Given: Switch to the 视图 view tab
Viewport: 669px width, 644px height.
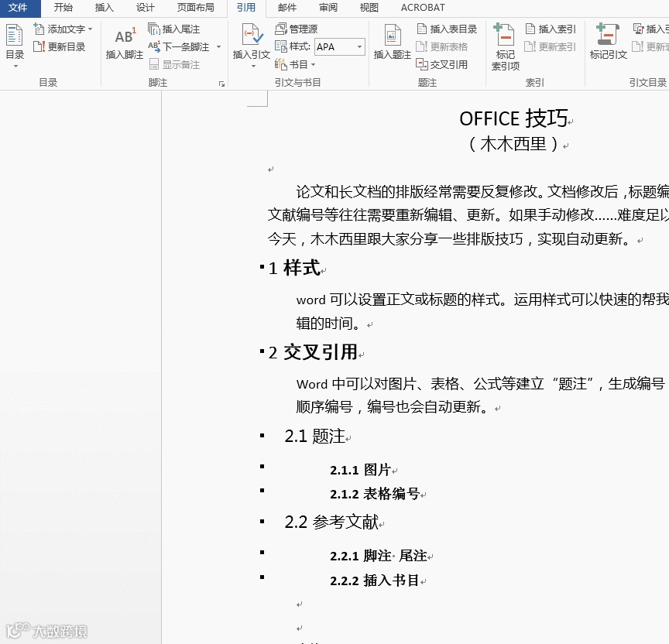Looking at the screenshot, I should click(x=369, y=8).
